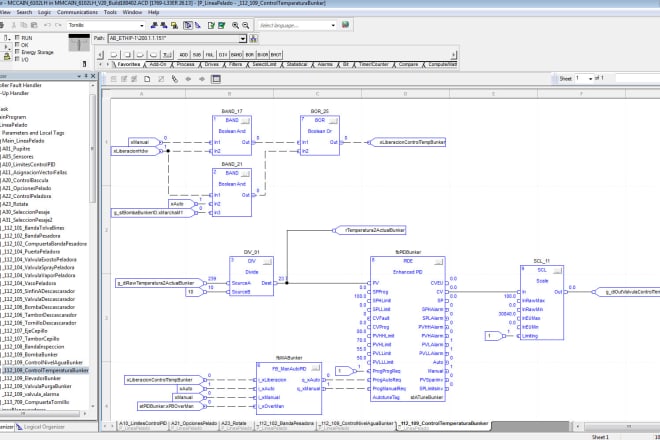Select the _112_109_ElevadorBunker routine in the tree
The height and width of the screenshot is (440, 660).
[x=33, y=378]
